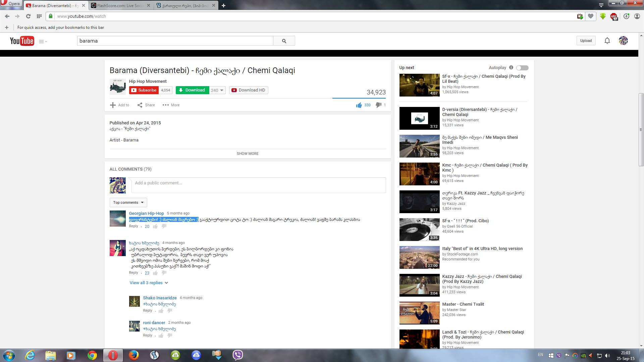Go back in browser
The image size is (644, 362).
[7, 16]
